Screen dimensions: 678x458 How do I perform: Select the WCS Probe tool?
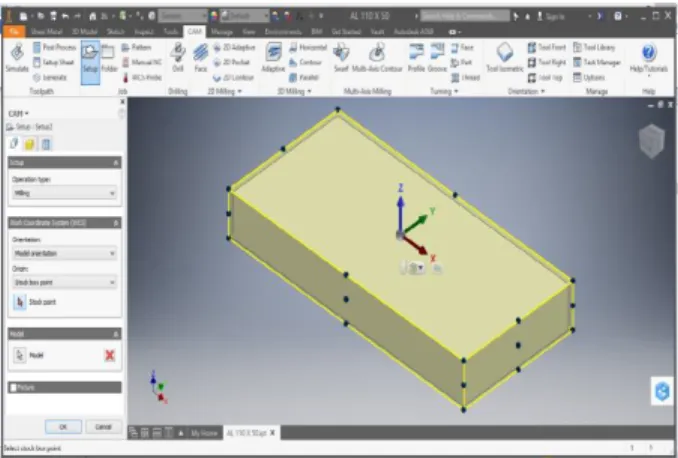click(x=141, y=77)
